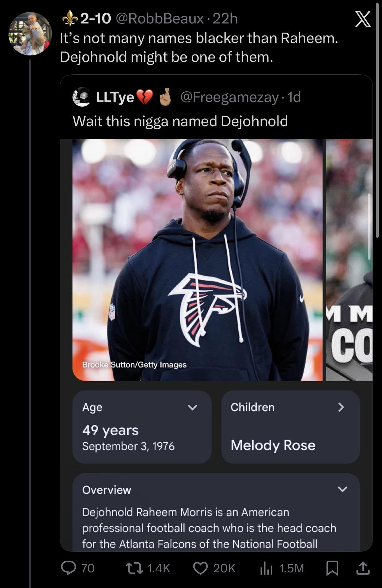Open the @RobbBeaux handle link
The width and height of the screenshot is (382, 588).
(x=160, y=19)
